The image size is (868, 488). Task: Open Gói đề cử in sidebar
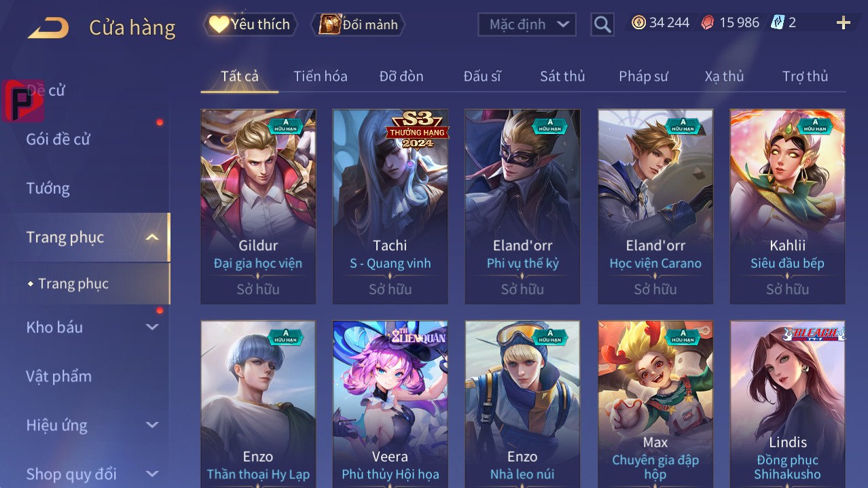click(58, 139)
